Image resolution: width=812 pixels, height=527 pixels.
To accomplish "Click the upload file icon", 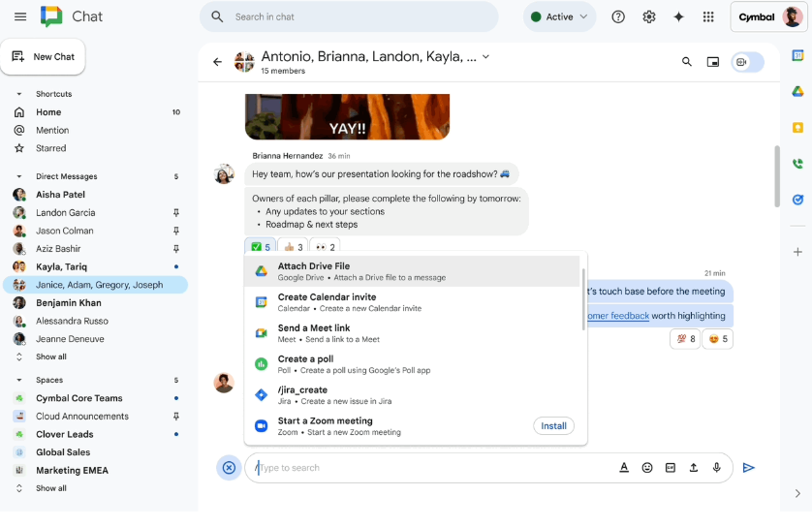I will click(694, 468).
